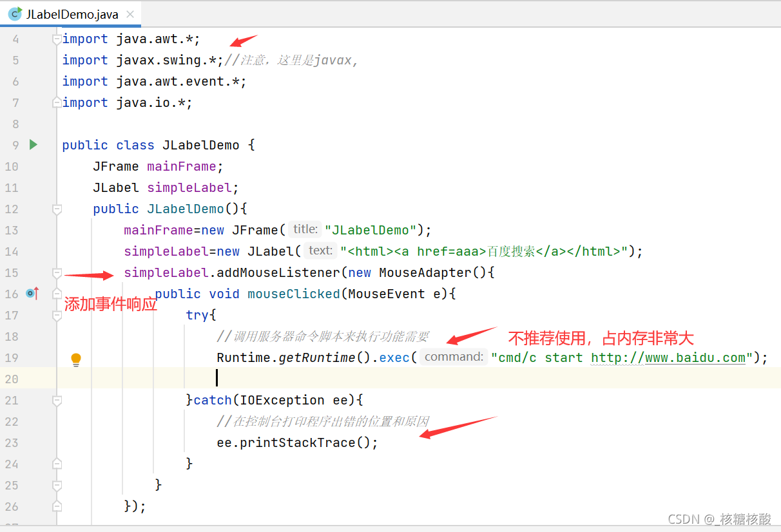The image size is (781, 532).
Task: Switch to the JLabelDemo.java tab
Action: (x=70, y=14)
